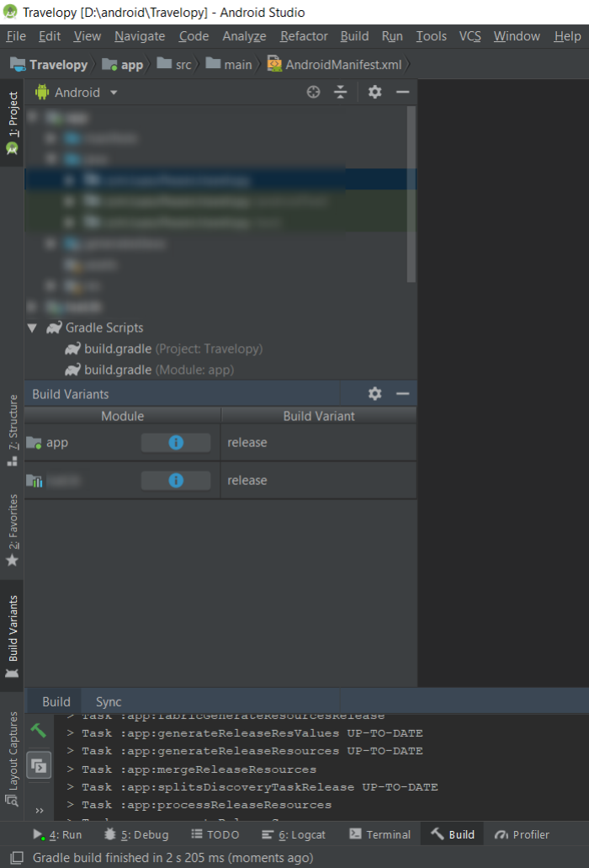Open the Edit menu
The width and height of the screenshot is (589, 868).
[49, 36]
